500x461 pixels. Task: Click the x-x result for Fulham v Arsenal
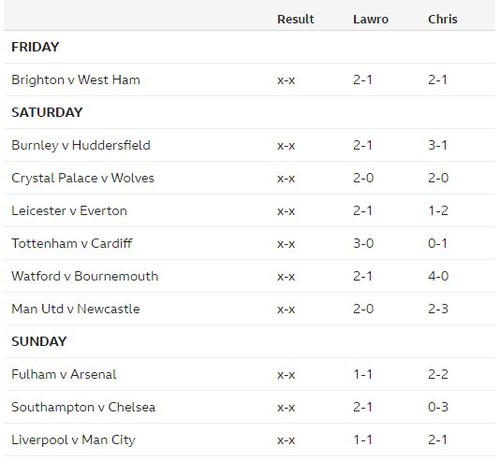(x=286, y=375)
